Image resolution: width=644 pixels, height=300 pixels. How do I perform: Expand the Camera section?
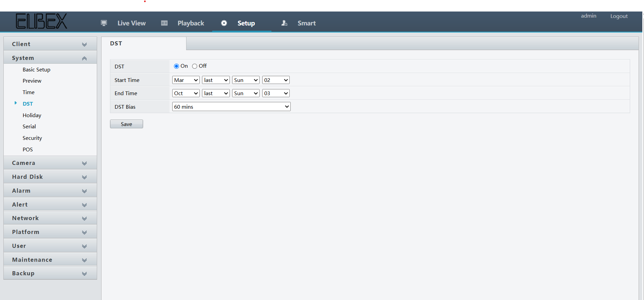[50, 163]
